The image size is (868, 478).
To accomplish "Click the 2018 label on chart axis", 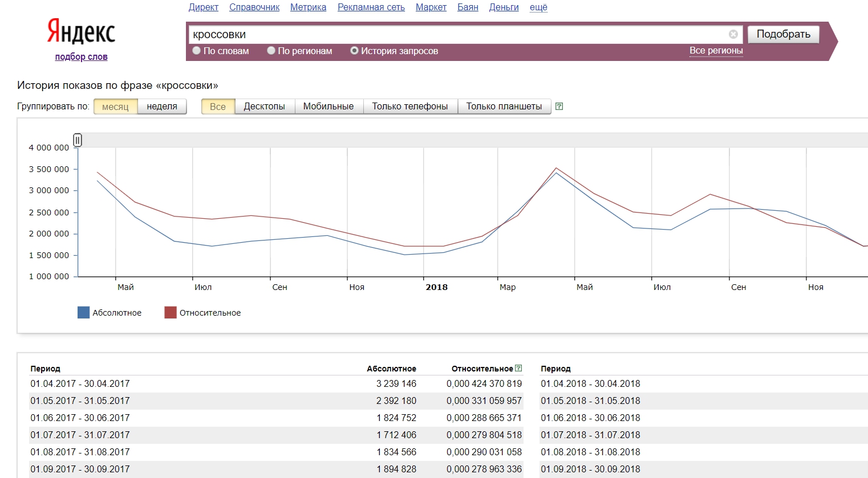I will [437, 287].
